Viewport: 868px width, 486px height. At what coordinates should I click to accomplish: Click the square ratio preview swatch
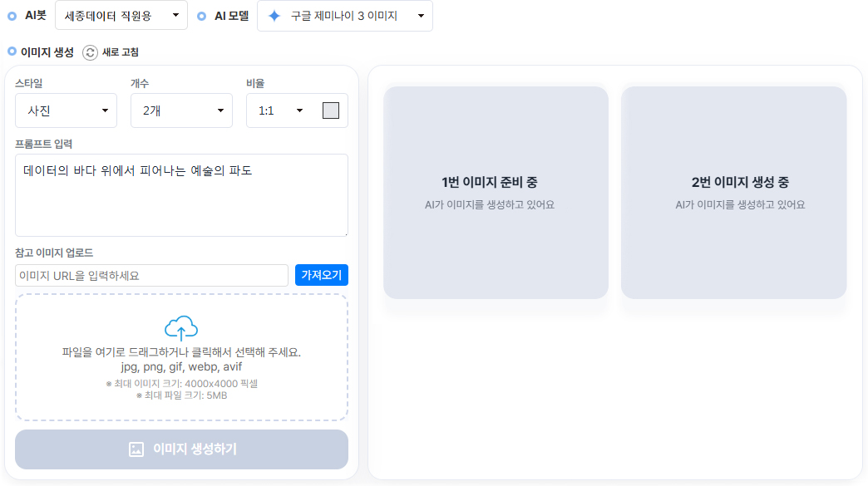331,110
